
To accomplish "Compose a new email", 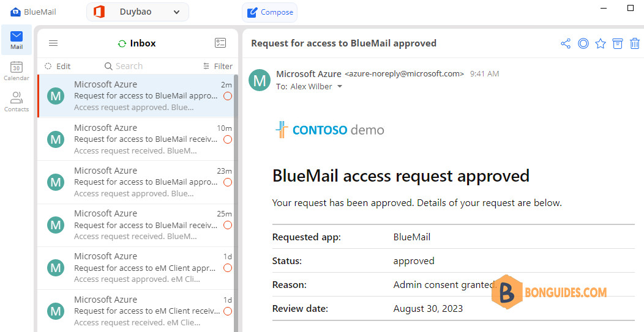I will coord(270,12).
